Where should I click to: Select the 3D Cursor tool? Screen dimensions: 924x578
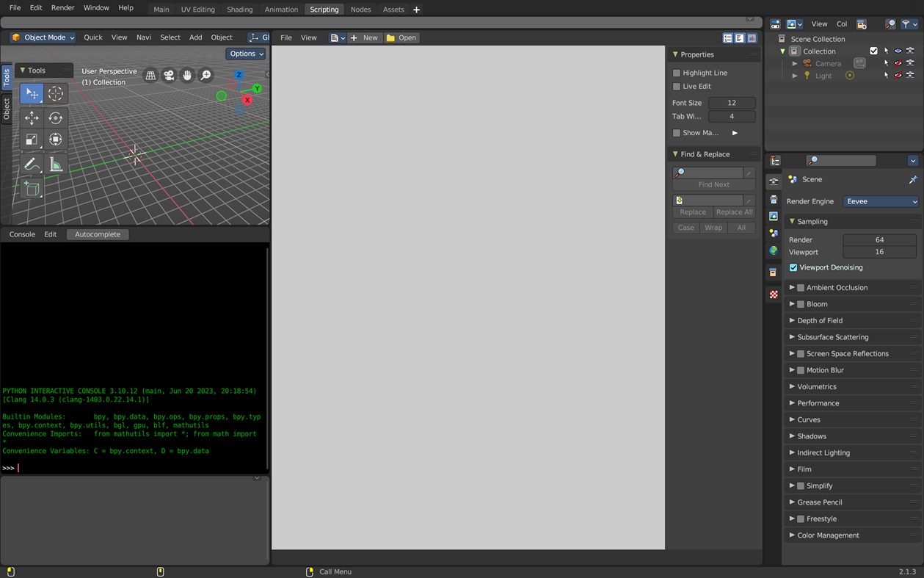(56, 93)
